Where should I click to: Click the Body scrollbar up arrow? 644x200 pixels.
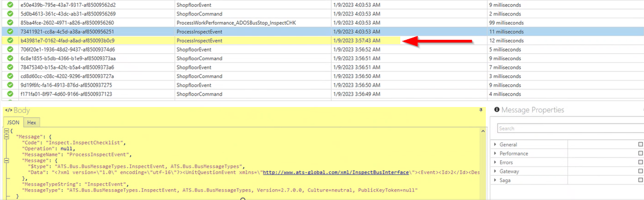click(x=483, y=131)
